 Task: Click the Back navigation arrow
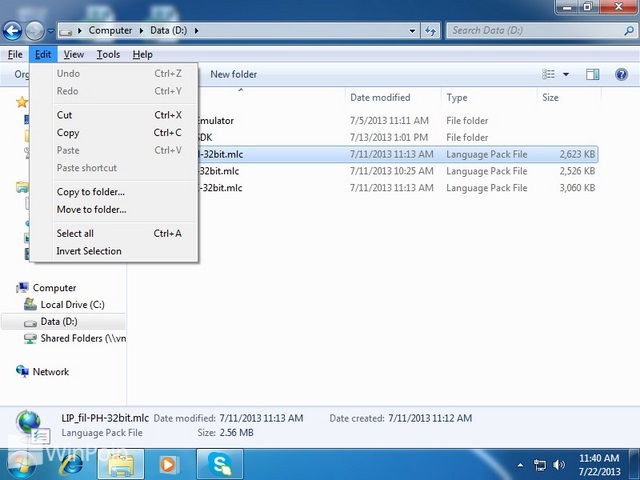point(12,31)
